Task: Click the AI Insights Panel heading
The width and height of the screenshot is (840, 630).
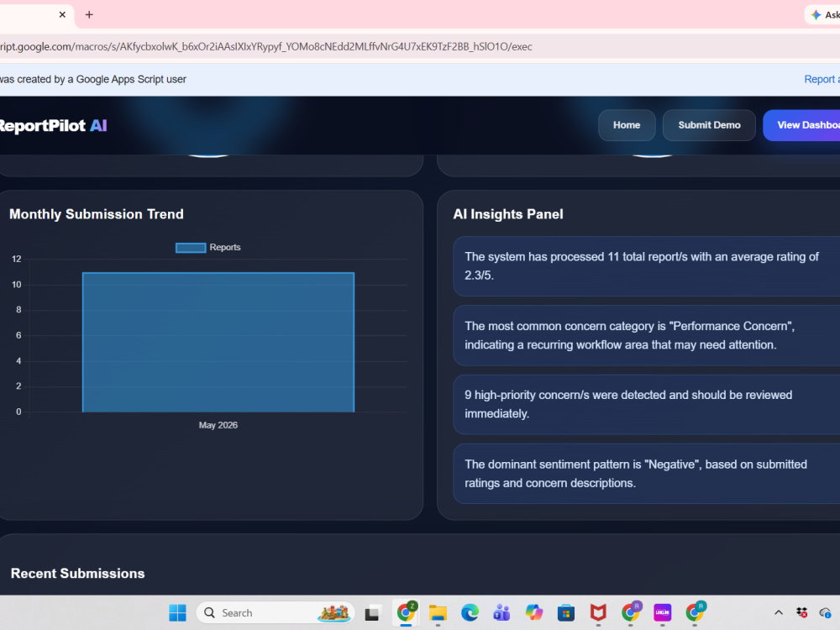Action: coord(508,214)
